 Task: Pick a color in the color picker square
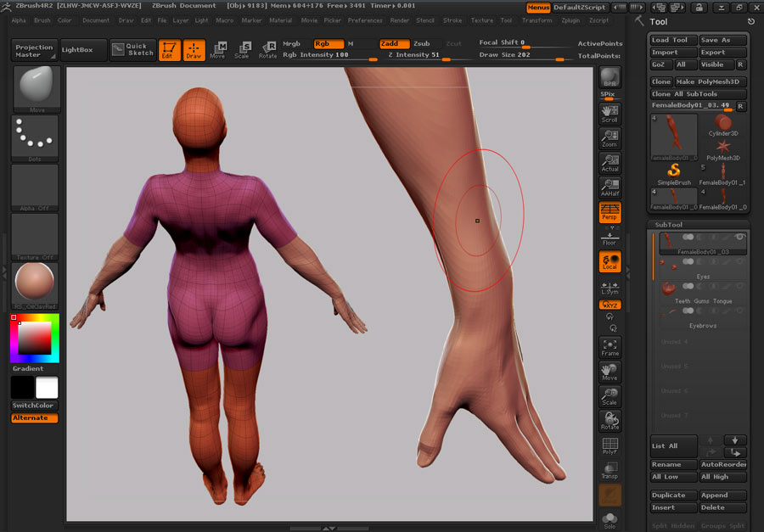point(35,338)
